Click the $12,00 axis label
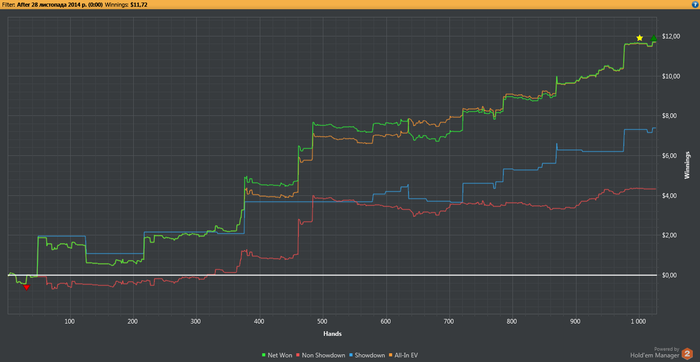Image resolution: width=700 pixels, height=362 pixels. (670, 36)
